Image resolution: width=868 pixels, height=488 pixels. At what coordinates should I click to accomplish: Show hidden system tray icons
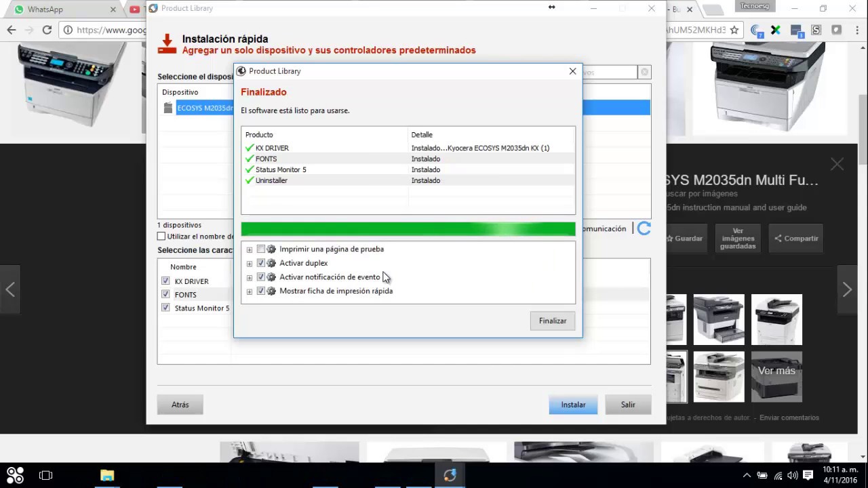click(x=747, y=475)
